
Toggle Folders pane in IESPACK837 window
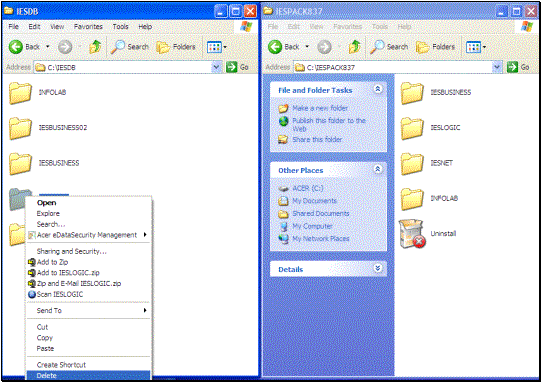pos(435,47)
